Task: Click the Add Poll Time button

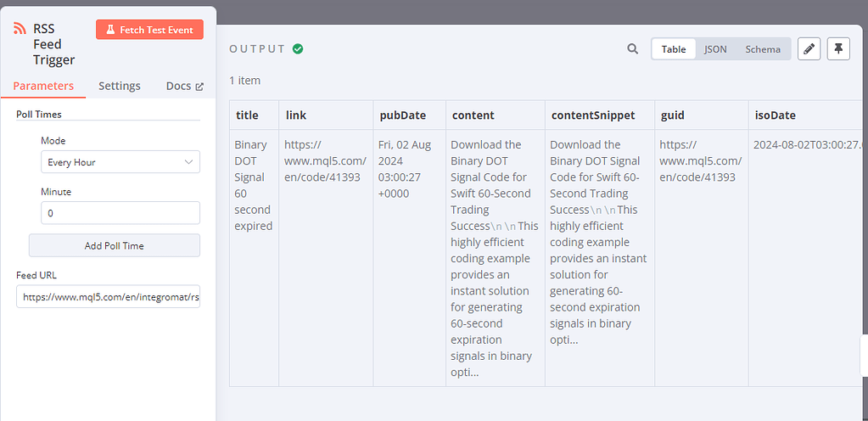Action: pyautogui.click(x=115, y=245)
